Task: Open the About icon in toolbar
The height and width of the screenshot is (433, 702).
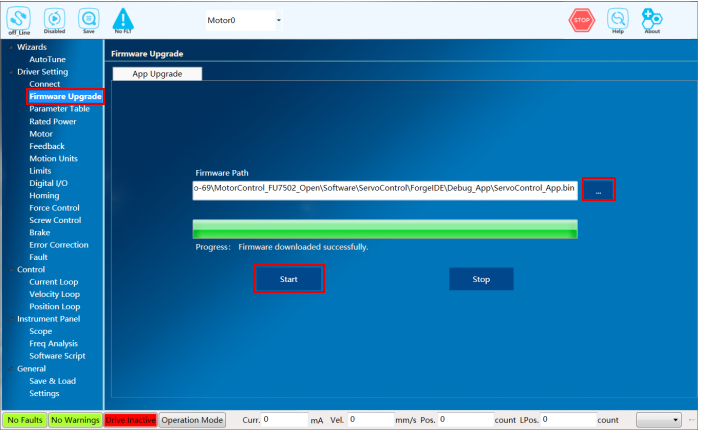Action: 652,21
